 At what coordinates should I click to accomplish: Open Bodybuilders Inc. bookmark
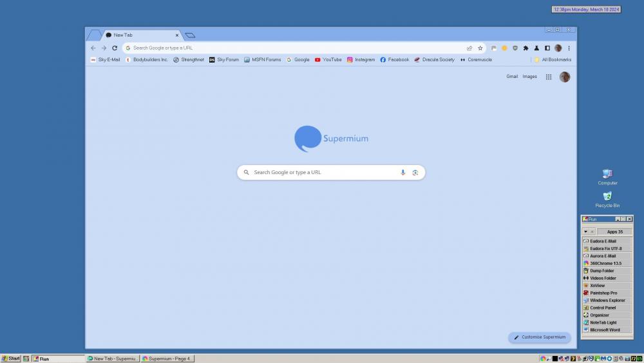[x=147, y=60]
